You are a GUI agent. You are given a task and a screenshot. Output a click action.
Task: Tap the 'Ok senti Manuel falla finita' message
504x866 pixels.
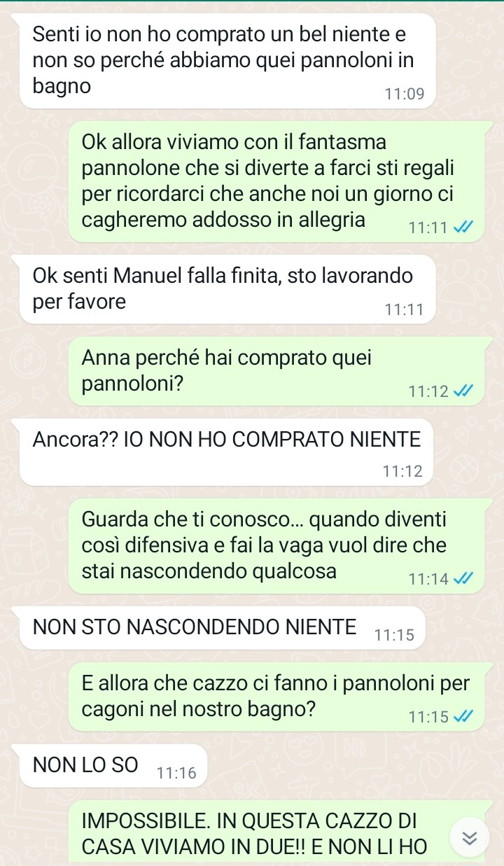pos(228,289)
